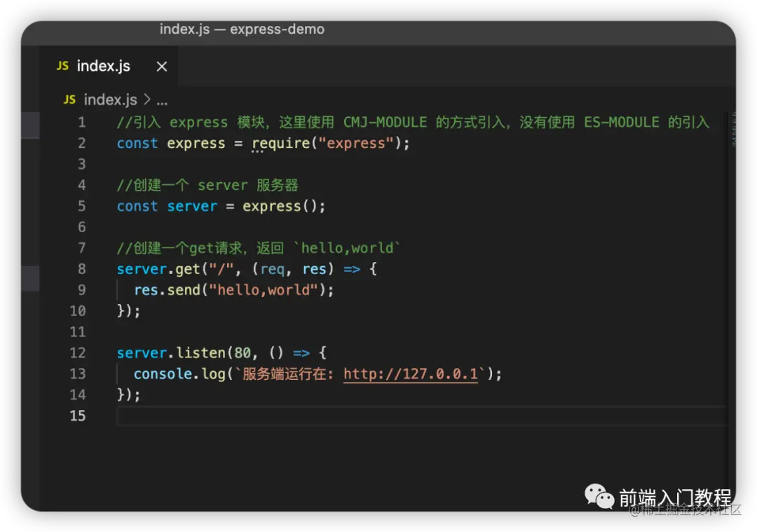Select the index.js editor tab
The height and width of the screenshot is (532, 757).
pos(109,66)
